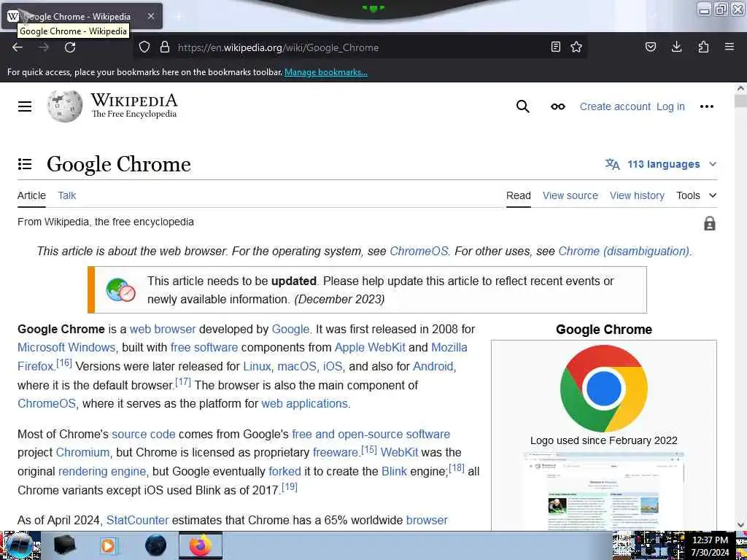Select the Read tab

[519, 195]
